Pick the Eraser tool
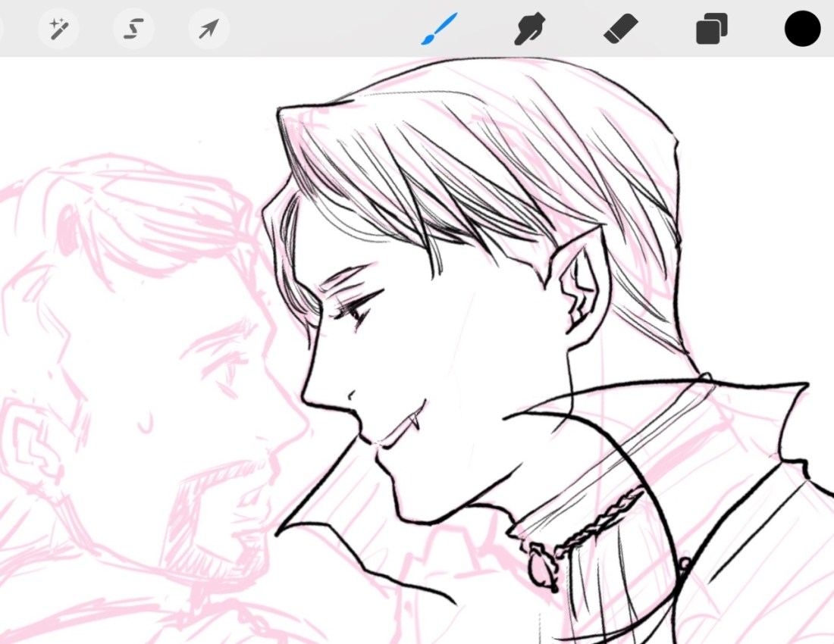Image resolution: width=834 pixels, height=644 pixels. [x=621, y=30]
